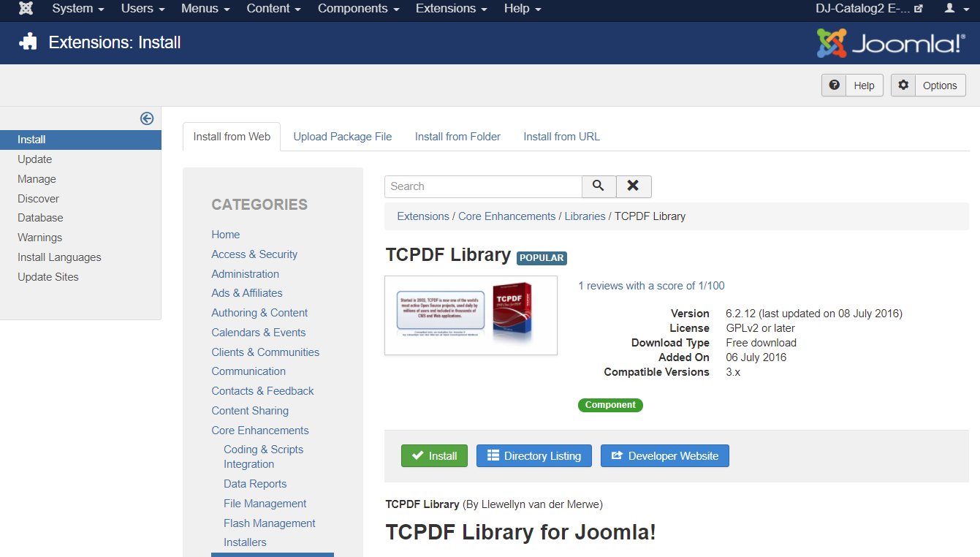
Task: Open Update Sites in sidebar
Action: click(48, 277)
